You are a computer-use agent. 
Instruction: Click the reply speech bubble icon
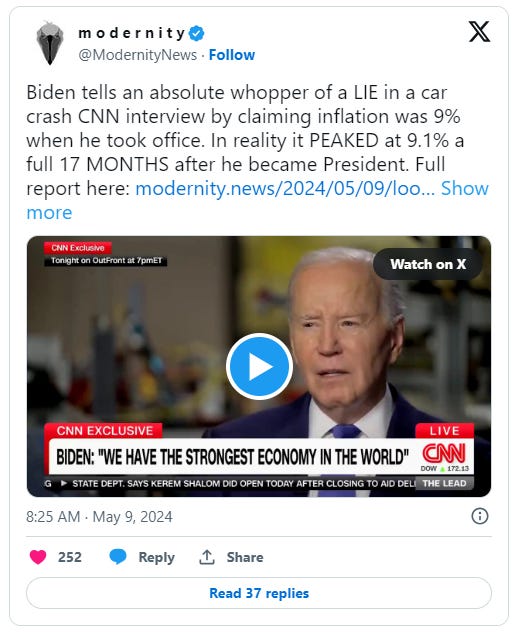click(x=118, y=557)
